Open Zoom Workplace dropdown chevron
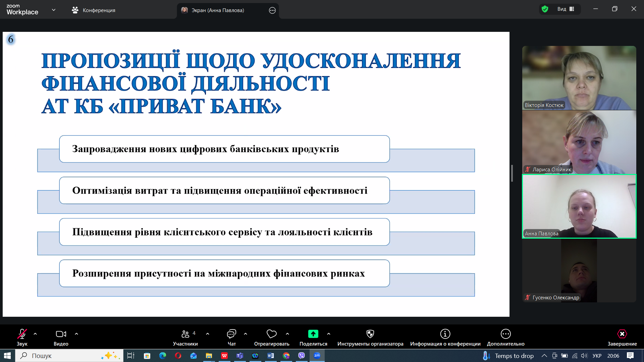The image size is (644, 362). pyautogui.click(x=54, y=10)
